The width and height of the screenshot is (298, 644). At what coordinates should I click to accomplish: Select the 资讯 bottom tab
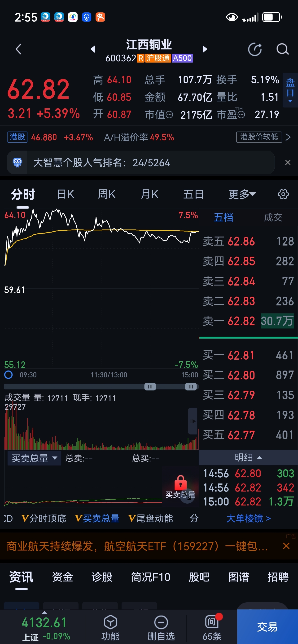pyautogui.click(x=22, y=577)
